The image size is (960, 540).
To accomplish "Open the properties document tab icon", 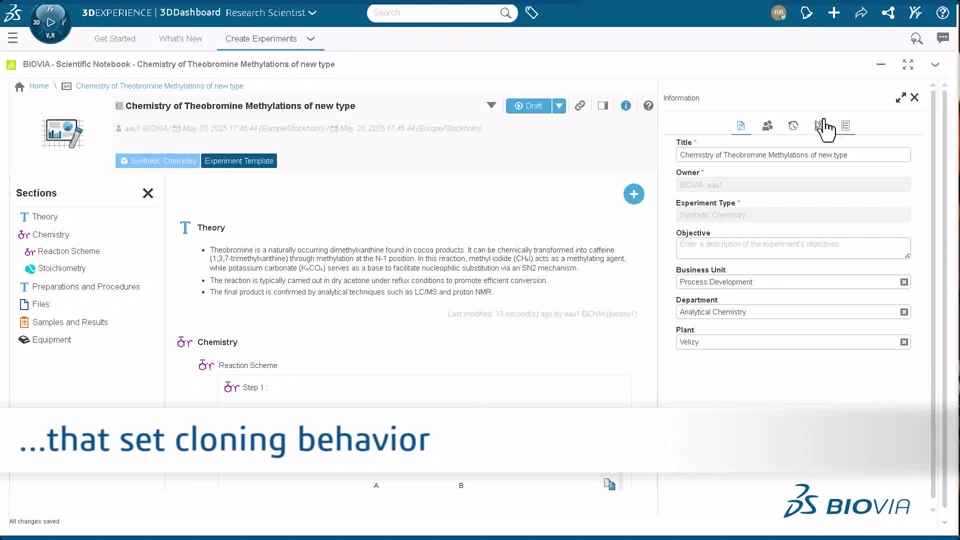I will tap(741, 126).
